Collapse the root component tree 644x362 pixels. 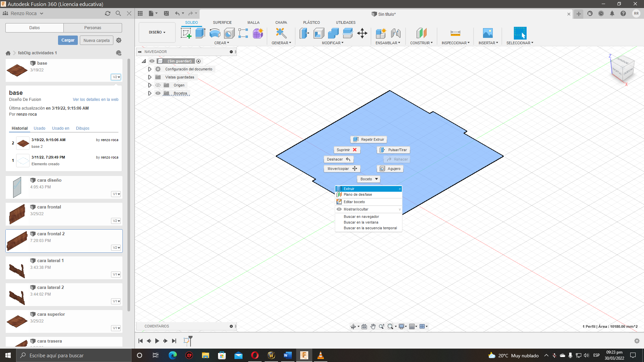tap(144, 61)
